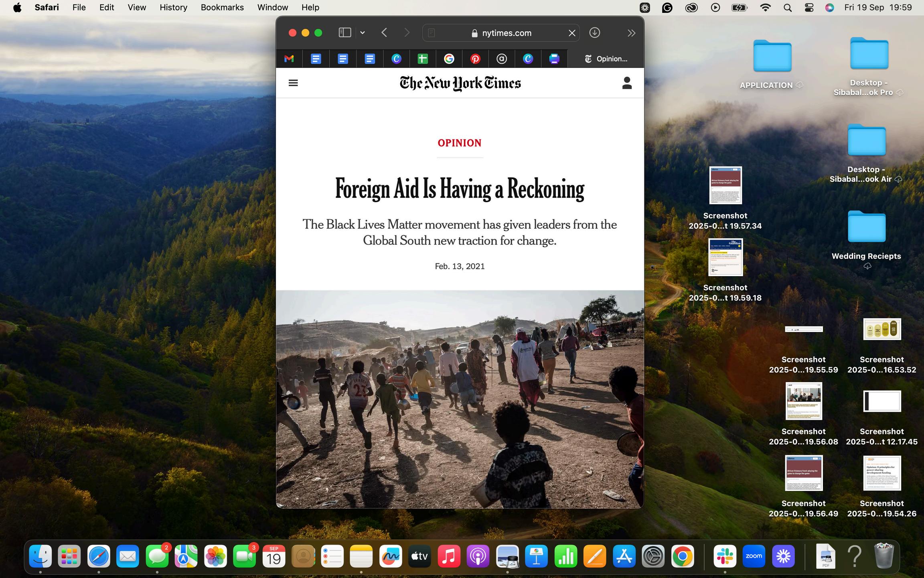Open macOS Control Centre toggles
Viewport: 924px width, 578px height.
809,8
